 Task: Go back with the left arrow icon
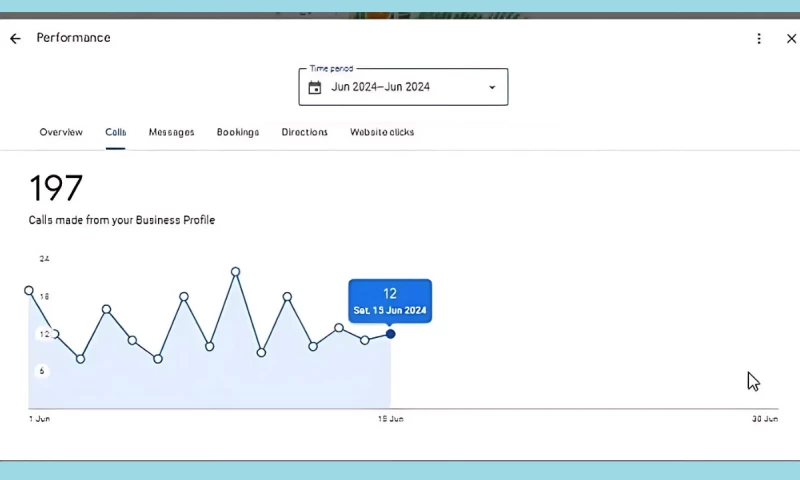[x=15, y=38]
